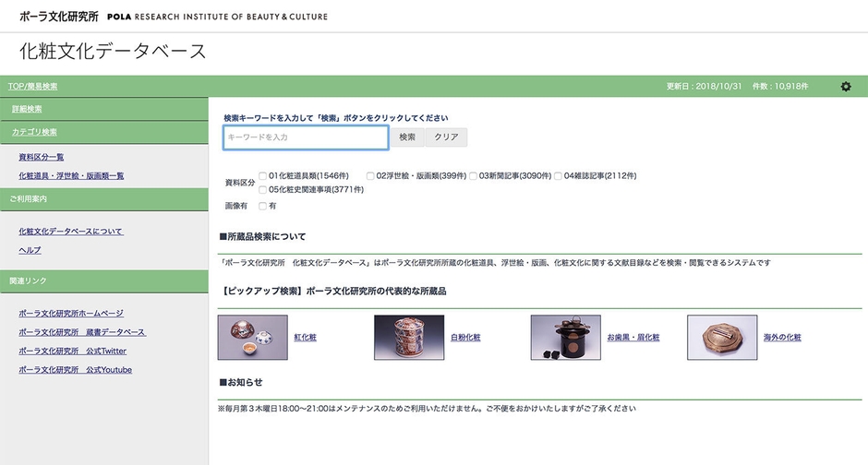Click the ■所蔵品検索について heading
This screenshot has height=465, width=868.
(x=263, y=236)
